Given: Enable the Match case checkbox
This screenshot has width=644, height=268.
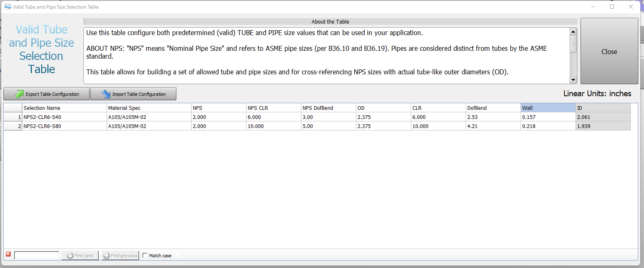Looking at the screenshot, I should [x=145, y=256].
